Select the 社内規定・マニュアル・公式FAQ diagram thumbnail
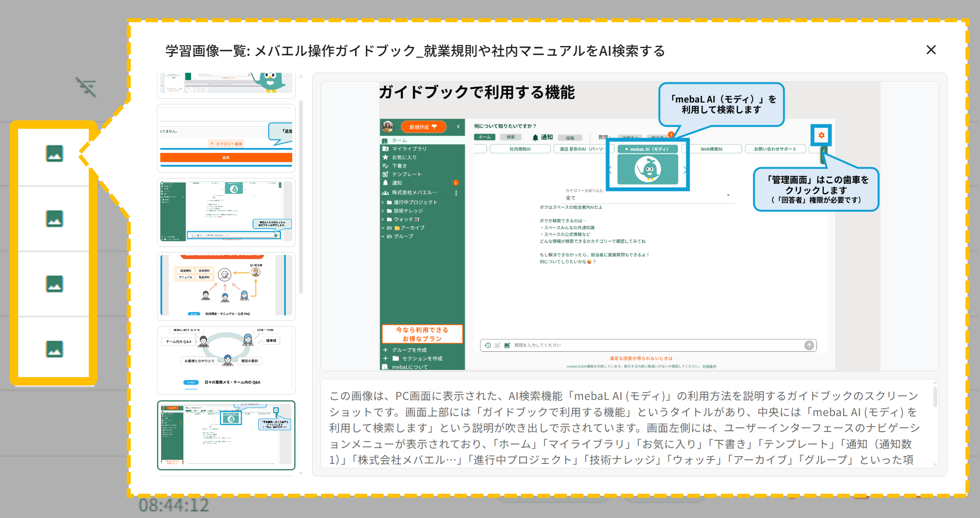The image size is (980, 518). coord(226,286)
